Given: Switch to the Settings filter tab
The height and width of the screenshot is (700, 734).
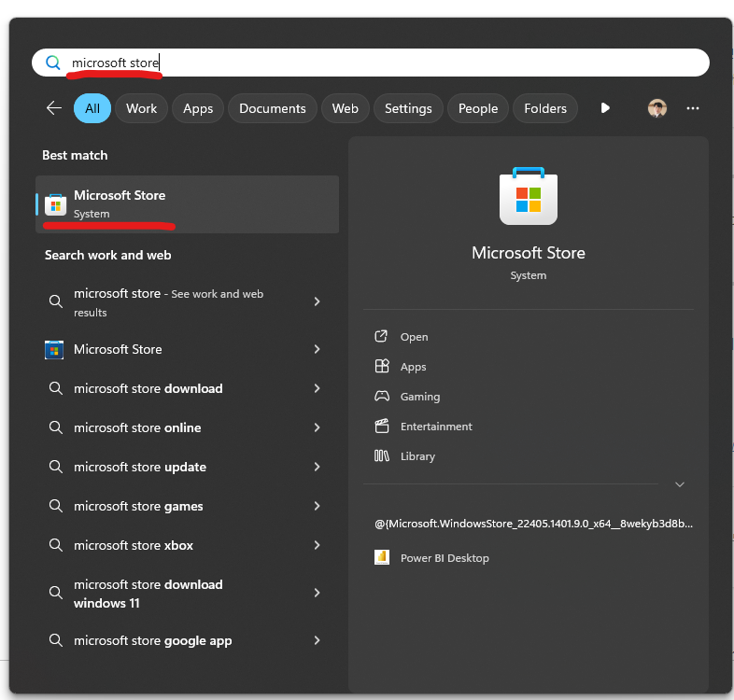Looking at the screenshot, I should (408, 108).
